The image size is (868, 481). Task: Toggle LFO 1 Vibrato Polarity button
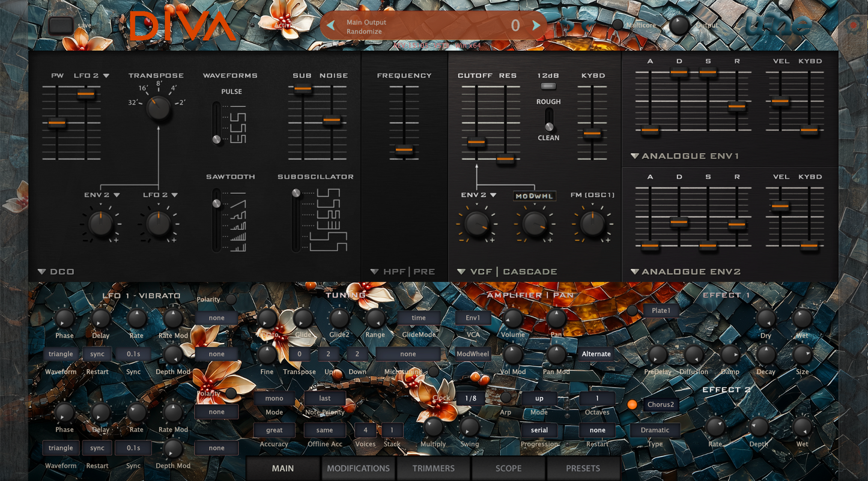click(231, 299)
